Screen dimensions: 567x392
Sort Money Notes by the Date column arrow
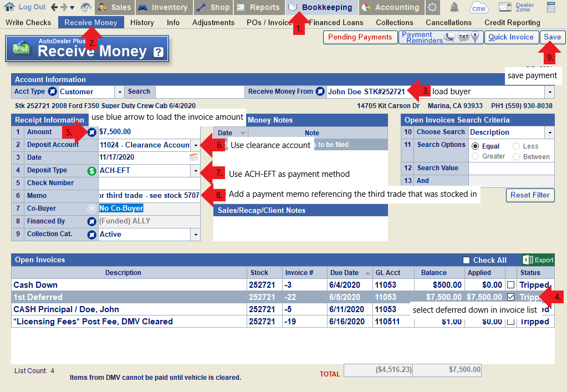(x=243, y=133)
